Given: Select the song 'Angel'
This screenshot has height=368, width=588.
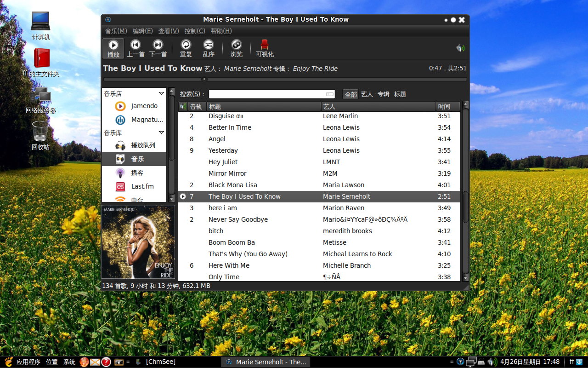Looking at the screenshot, I should [319, 139].
